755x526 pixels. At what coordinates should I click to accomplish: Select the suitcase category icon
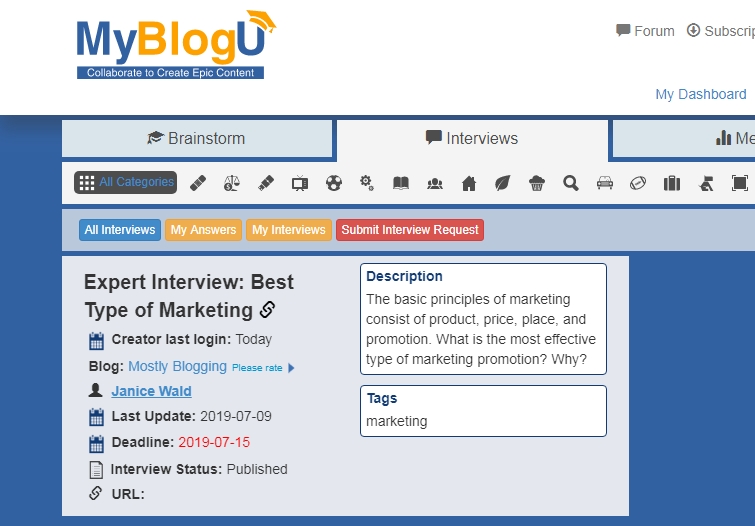tap(672, 183)
